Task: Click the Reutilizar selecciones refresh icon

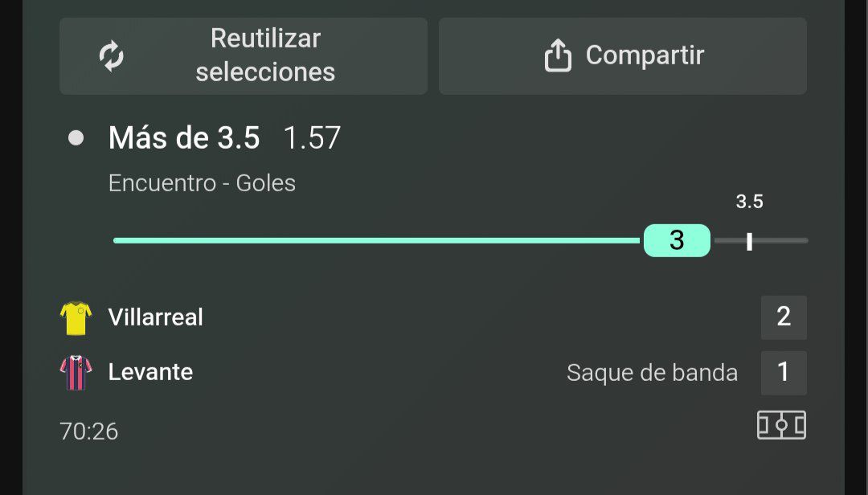Action: 111,56
